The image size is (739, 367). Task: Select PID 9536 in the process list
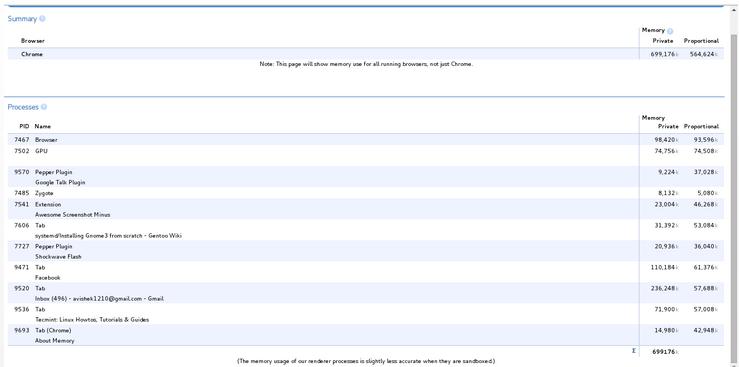(x=22, y=310)
